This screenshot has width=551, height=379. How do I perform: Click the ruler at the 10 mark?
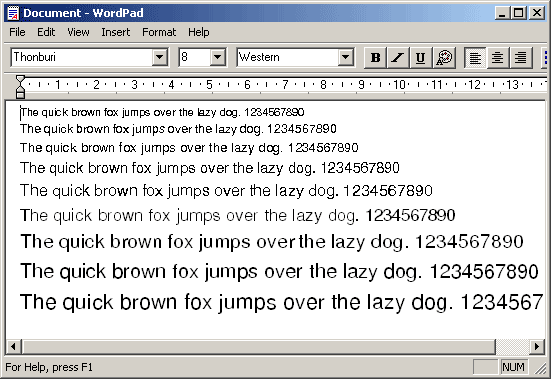[399, 85]
